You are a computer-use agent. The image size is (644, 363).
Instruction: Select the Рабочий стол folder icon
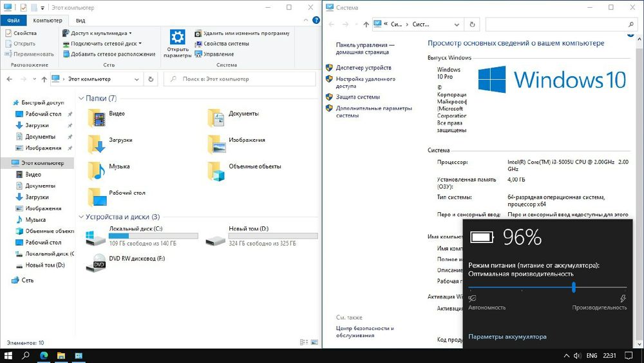97,197
